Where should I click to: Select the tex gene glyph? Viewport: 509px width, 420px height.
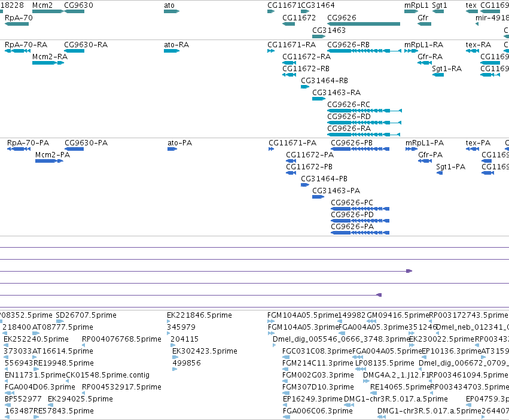[472, 11]
